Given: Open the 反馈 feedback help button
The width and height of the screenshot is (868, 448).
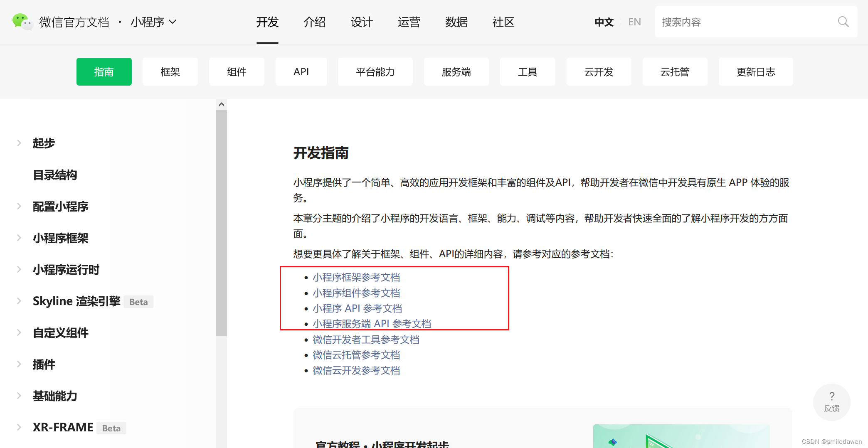Looking at the screenshot, I should [831, 402].
